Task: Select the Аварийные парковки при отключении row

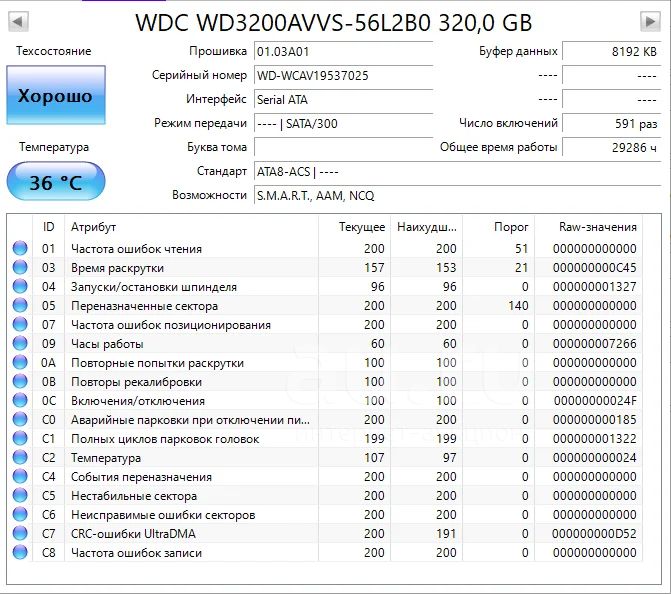Action: pyautogui.click(x=325, y=419)
